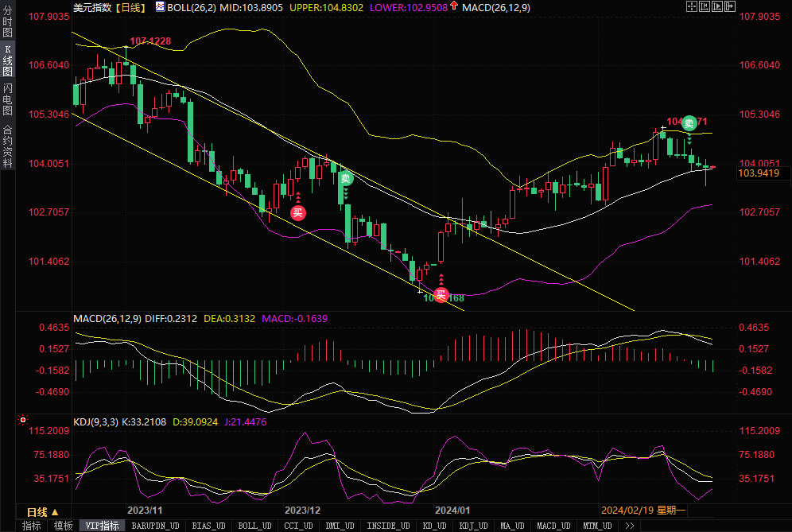Expand the 日线 period selector

(x=42, y=511)
